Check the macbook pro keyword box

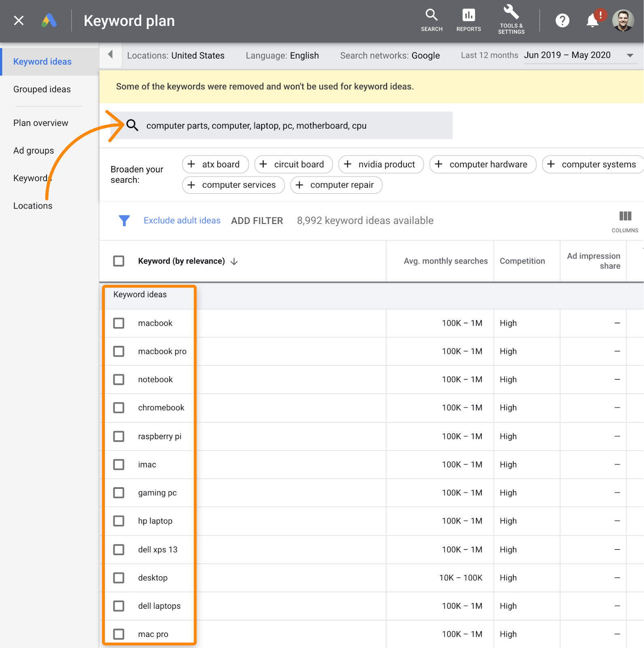pos(119,351)
